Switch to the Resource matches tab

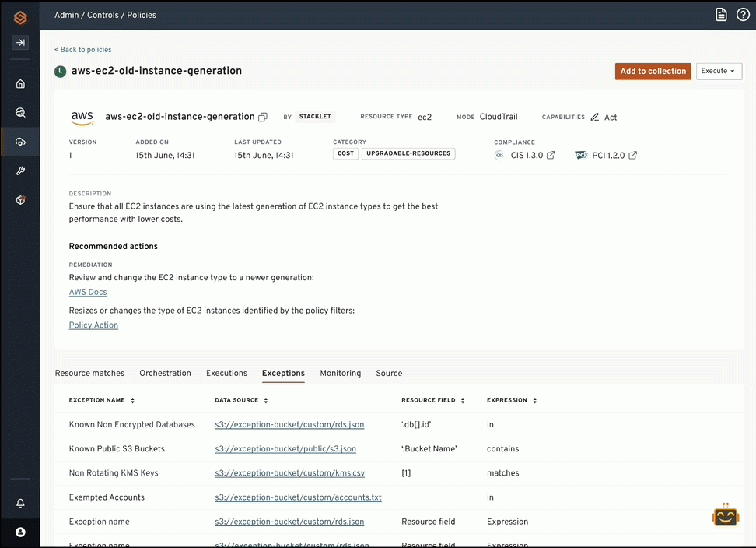pos(89,374)
